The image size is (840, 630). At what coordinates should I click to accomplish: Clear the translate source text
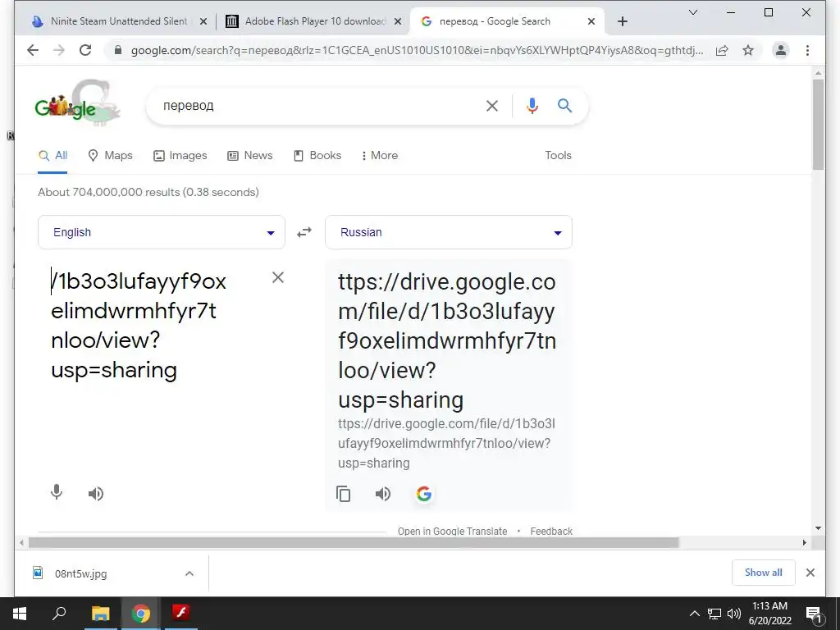click(277, 277)
